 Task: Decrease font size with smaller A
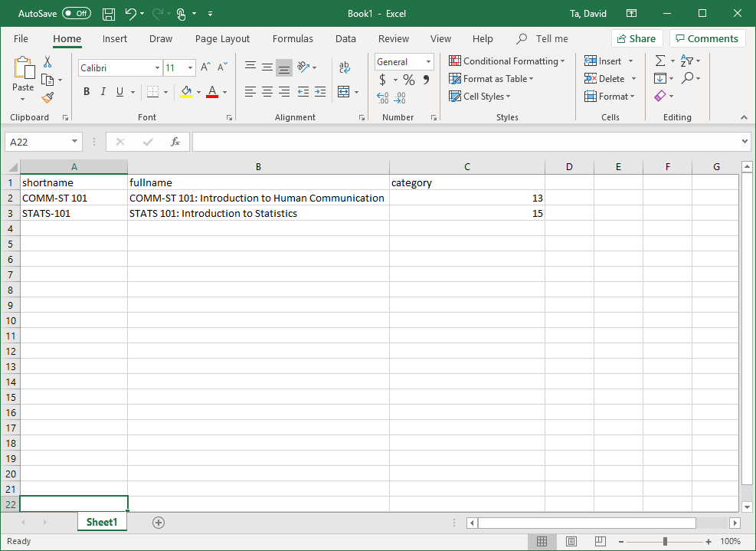222,67
